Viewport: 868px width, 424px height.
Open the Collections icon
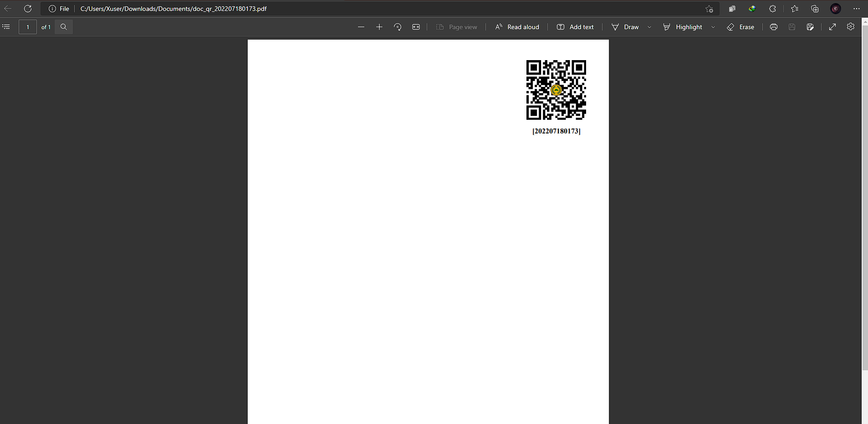[815, 9]
